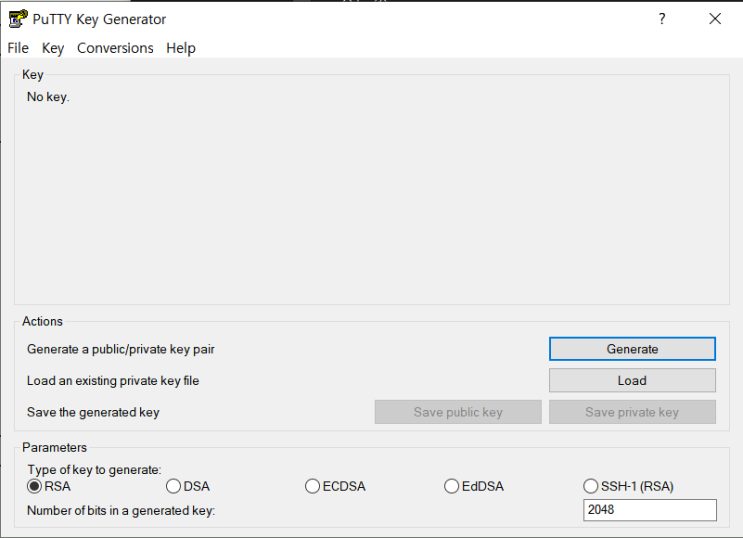Click the number of bits input field
The height and width of the screenshot is (538, 743).
point(650,510)
